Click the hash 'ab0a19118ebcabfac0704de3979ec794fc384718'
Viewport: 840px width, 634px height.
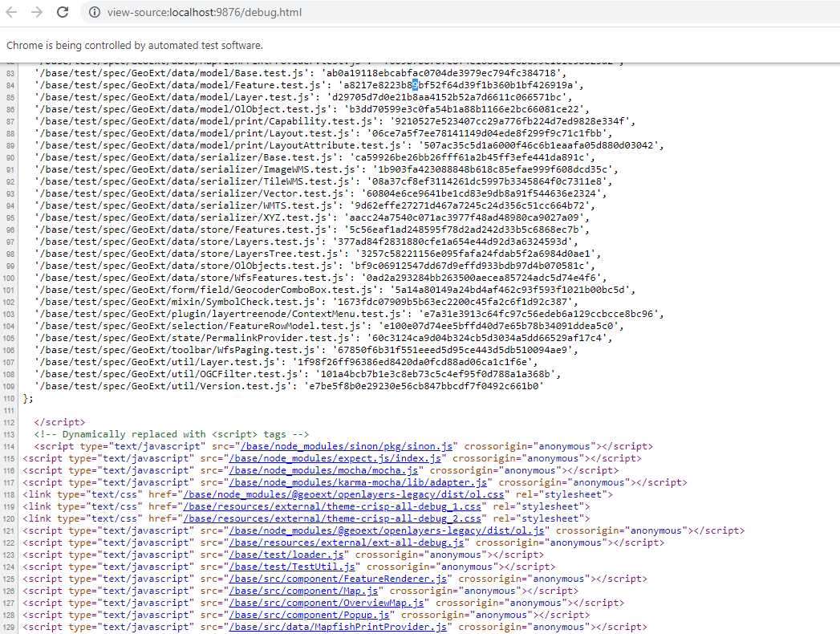[x=441, y=73]
